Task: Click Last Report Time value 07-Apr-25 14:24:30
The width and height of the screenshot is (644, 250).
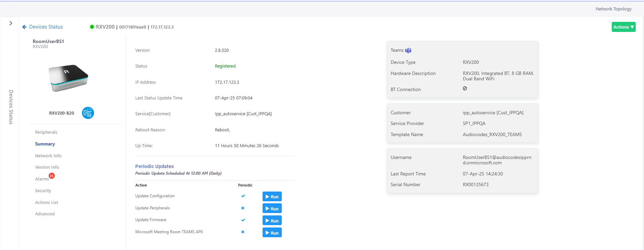Action: 483,174
